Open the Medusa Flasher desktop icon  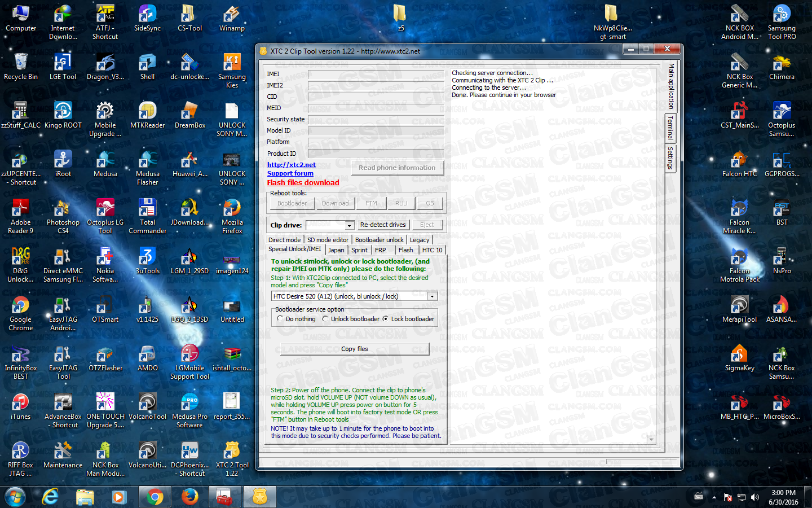[x=147, y=168]
